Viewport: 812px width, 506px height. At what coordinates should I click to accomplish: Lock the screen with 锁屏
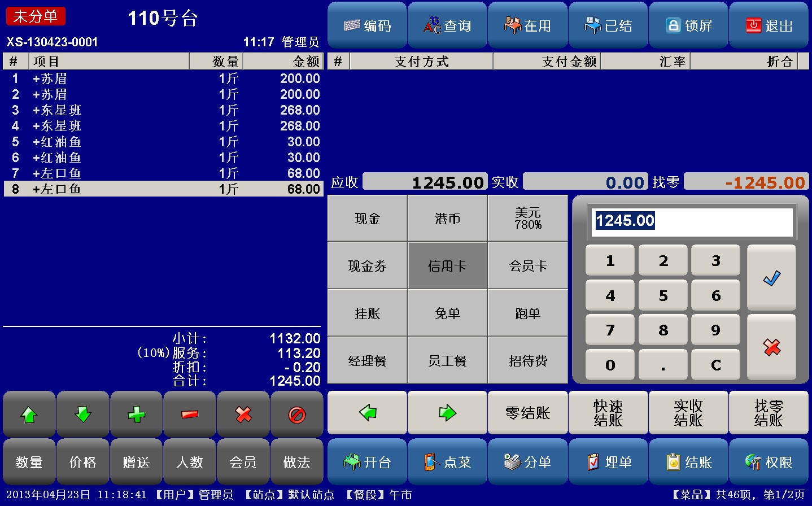688,25
